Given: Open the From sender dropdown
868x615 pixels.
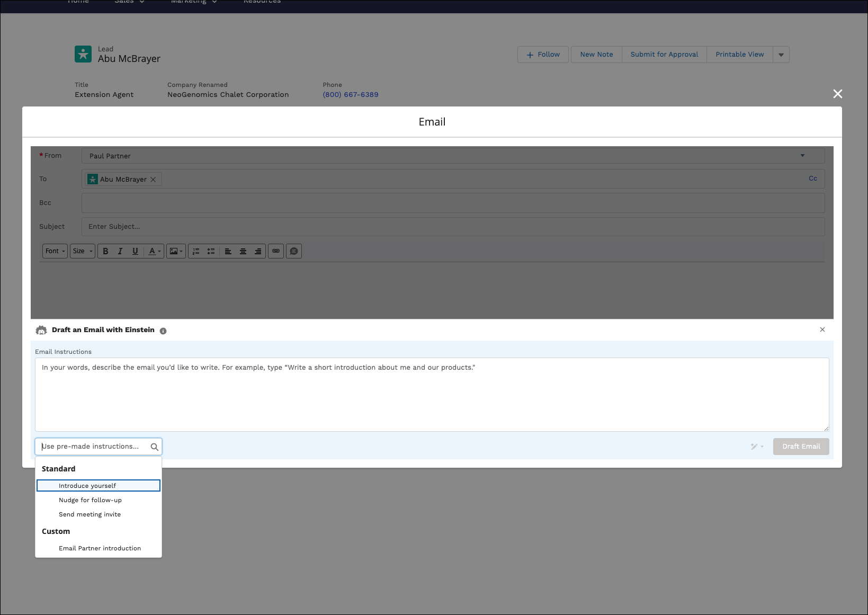Looking at the screenshot, I should point(453,156).
